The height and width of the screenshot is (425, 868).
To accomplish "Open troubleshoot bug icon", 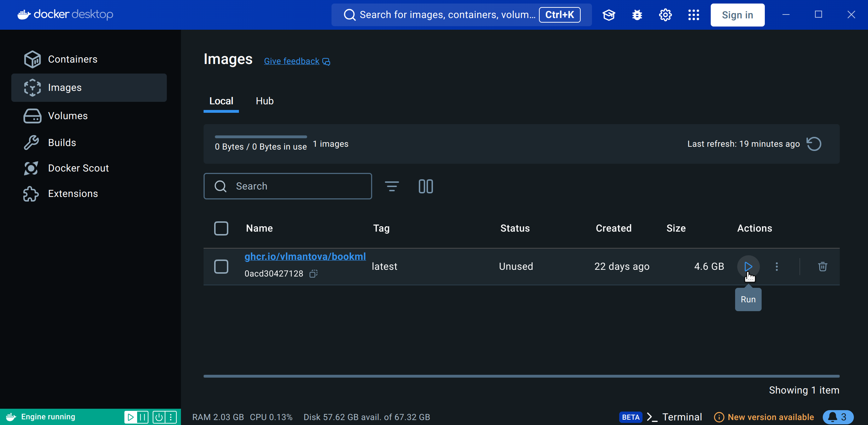I will pos(637,15).
